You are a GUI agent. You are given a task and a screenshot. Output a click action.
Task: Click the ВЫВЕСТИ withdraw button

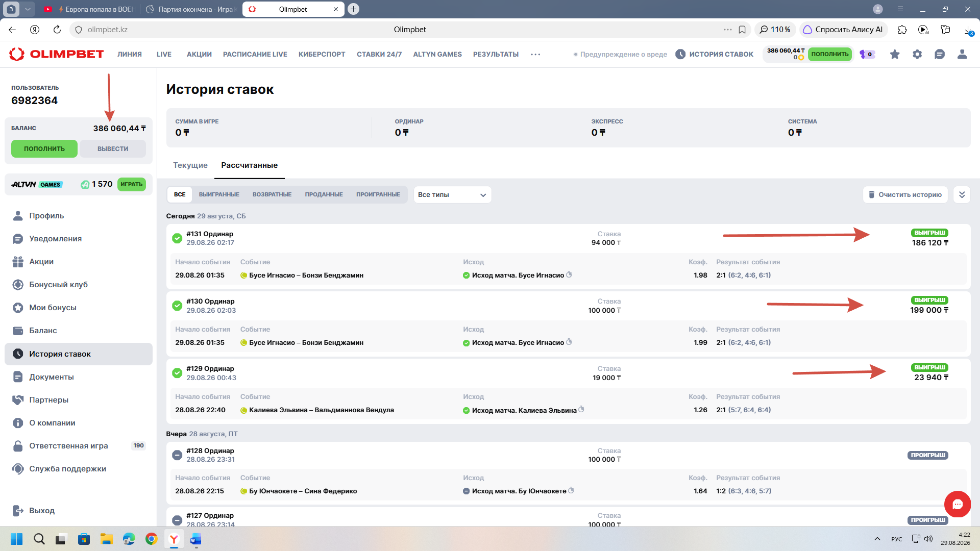click(x=113, y=149)
